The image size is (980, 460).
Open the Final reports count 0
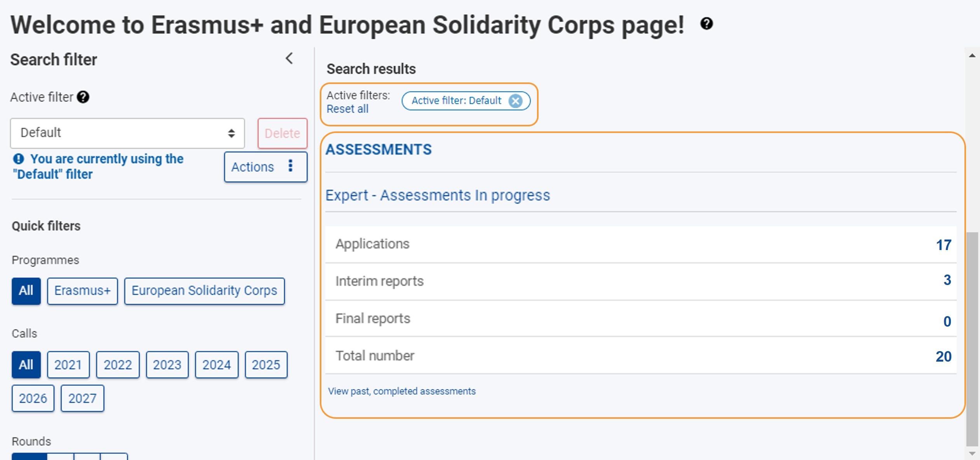coord(947,321)
